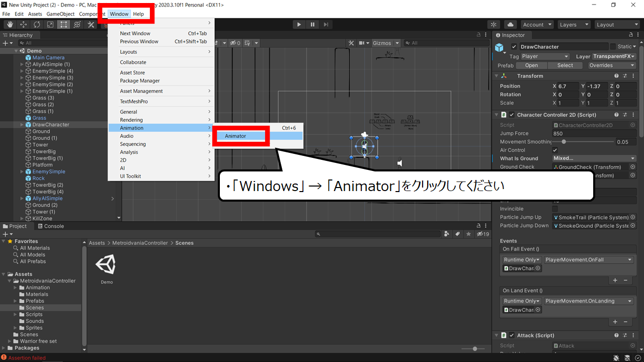Viewport: 644px width, 362px height.
Task: Collapse the Transform component
Action: [497, 76]
